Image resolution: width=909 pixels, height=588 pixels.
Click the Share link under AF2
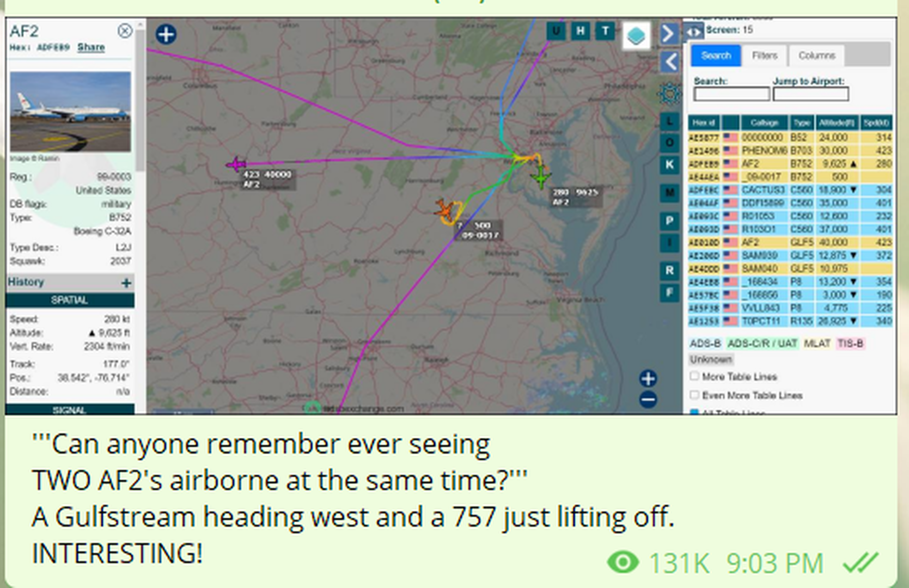point(91,47)
